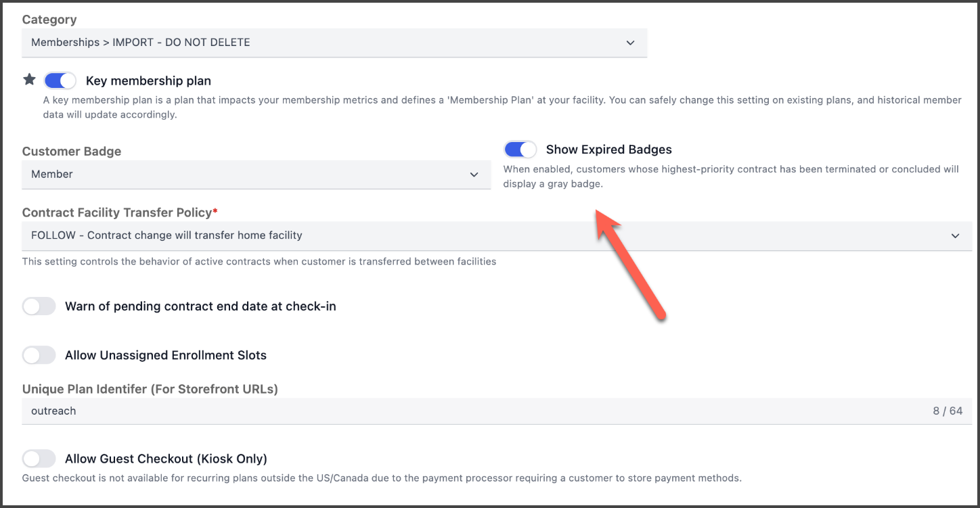980x508 pixels.
Task: Enable the Allow Unassigned Enrollment Slots switch
Action: click(39, 355)
